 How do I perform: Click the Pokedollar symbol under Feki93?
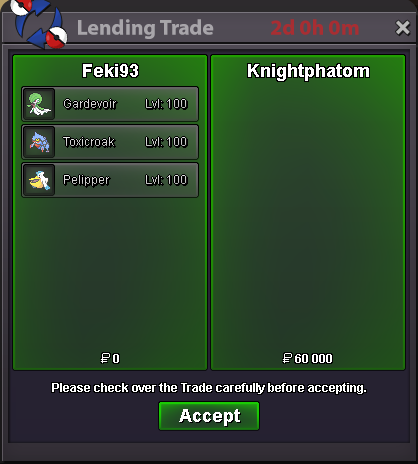105,358
